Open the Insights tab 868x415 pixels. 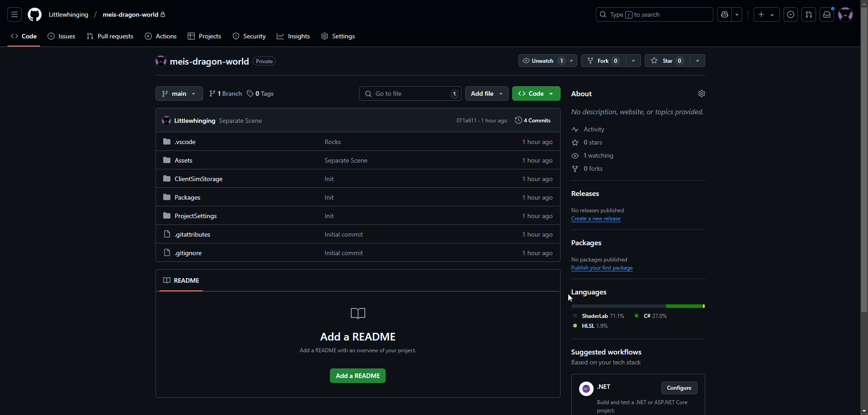tap(293, 36)
